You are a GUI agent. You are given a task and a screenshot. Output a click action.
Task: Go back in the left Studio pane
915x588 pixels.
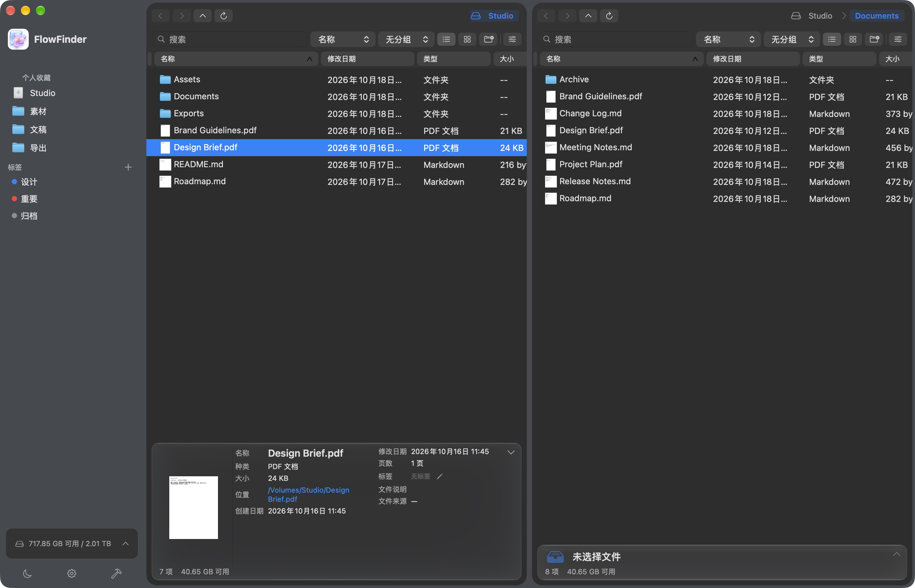point(160,16)
